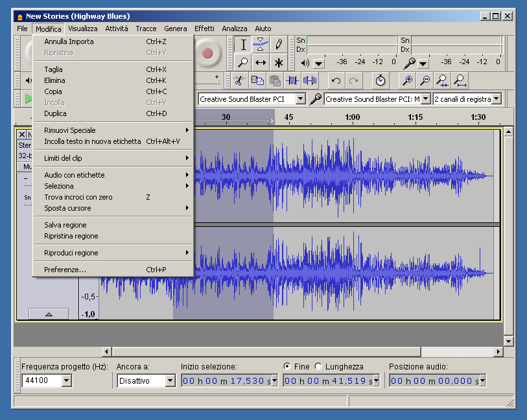Select the Time Shift arrows tool

click(261, 62)
